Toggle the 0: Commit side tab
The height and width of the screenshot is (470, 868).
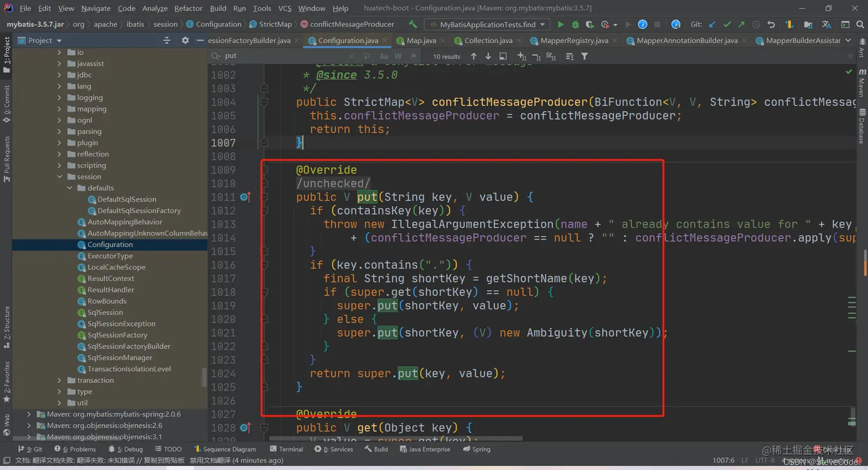click(6, 104)
